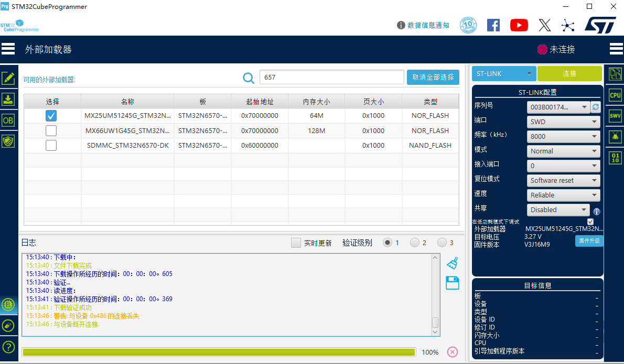The width and height of the screenshot is (624, 364).
Task: Open the 共享 Disabled dropdown
Action: tap(558, 210)
